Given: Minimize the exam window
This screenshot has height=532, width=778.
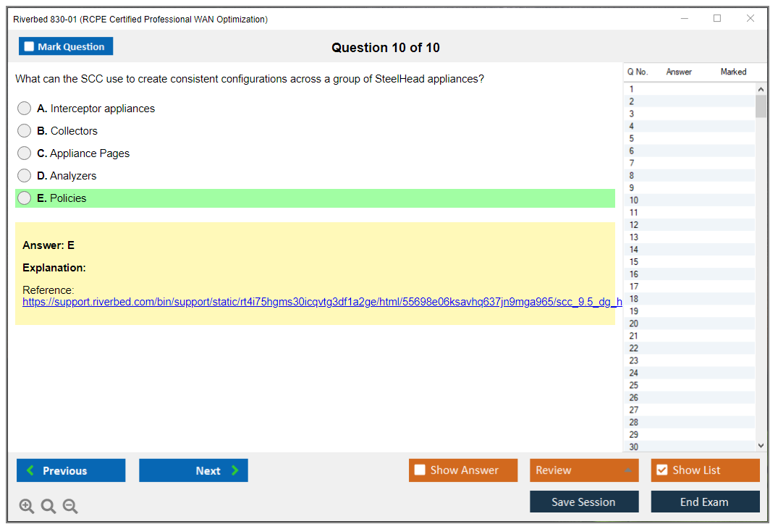Looking at the screenshot, I should [684, 19].
